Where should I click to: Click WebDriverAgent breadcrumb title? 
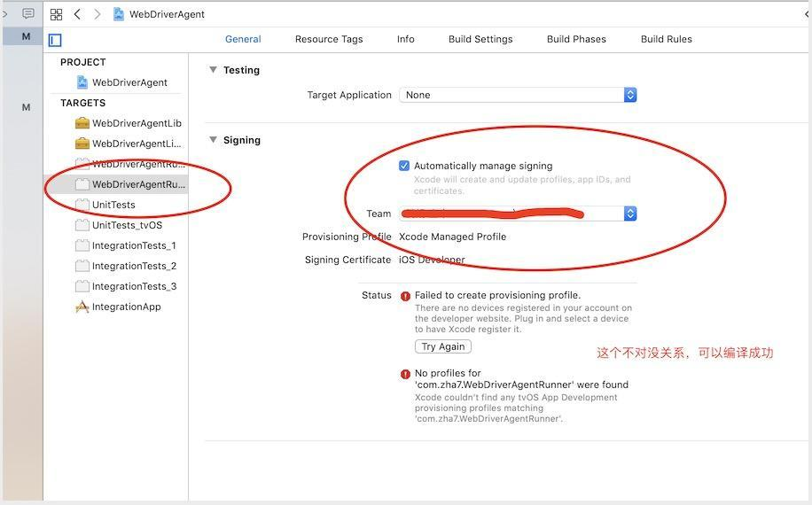[167, 14]
